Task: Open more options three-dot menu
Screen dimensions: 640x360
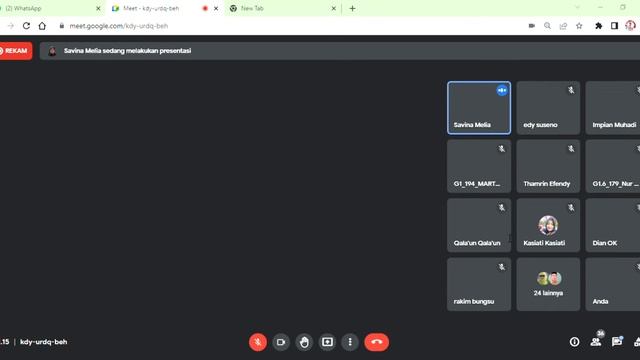Action: click(350, 342)
